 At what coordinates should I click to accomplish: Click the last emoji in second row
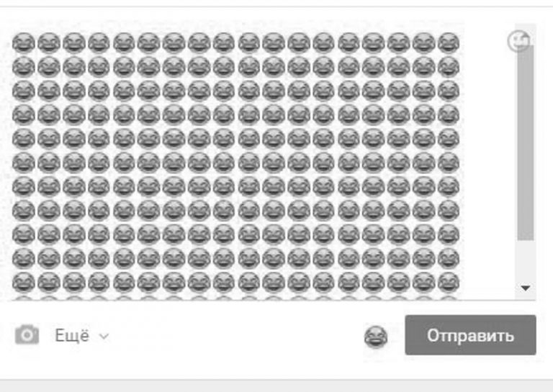[449, 67]
